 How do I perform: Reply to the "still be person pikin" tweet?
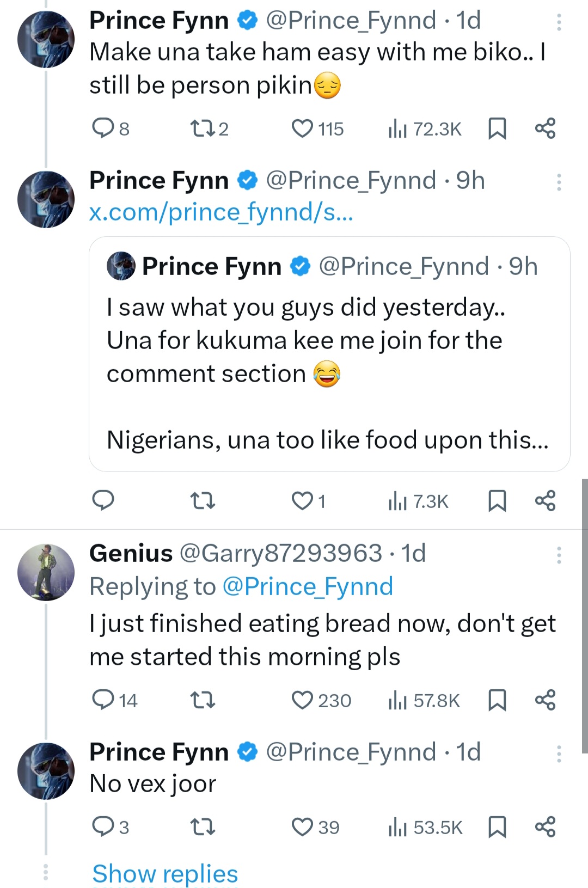point(102,129)
